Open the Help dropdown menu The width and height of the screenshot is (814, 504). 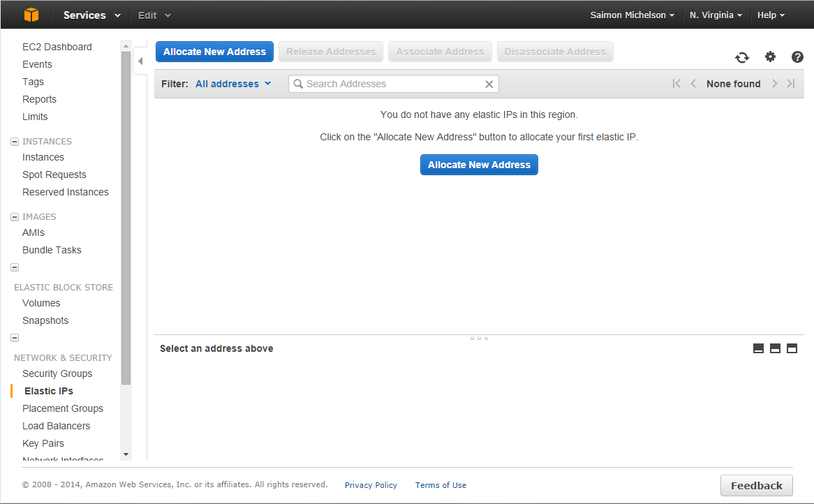(771, 15)
